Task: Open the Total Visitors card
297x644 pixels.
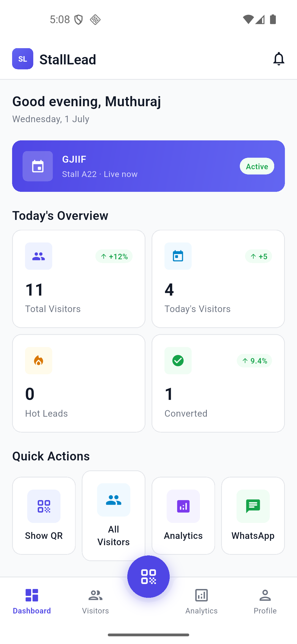Action: [x=79, y=279]
